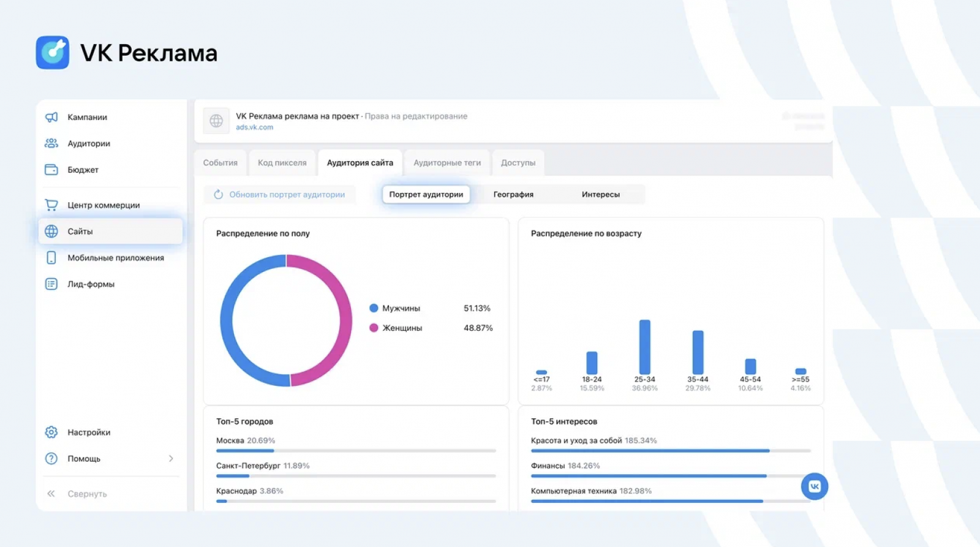980x547 pixels.
Task: Open the ads.vk.com link
Action: tap(255, 127)
